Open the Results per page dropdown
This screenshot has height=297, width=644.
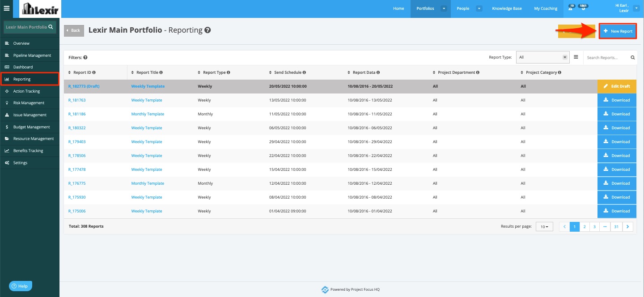(544, 227)
